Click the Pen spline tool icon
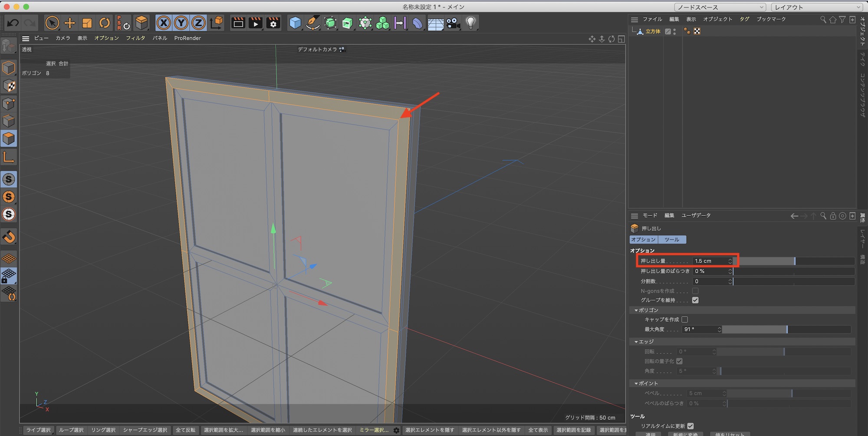 point(312,23)
